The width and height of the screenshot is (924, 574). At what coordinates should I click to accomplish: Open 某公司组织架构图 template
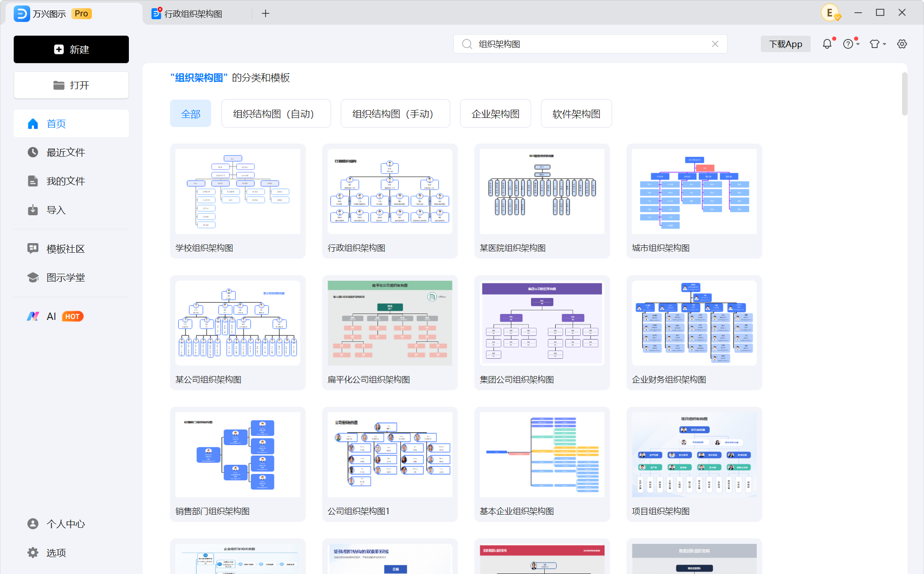coord(238,333)
